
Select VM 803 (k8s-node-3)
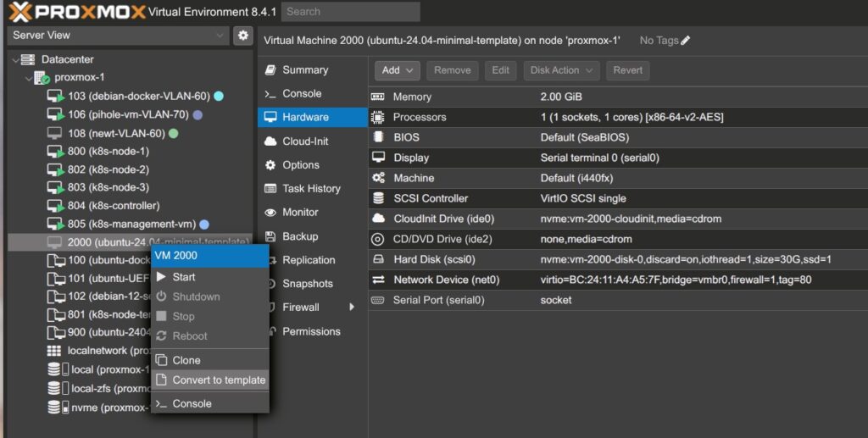(131, 187)
